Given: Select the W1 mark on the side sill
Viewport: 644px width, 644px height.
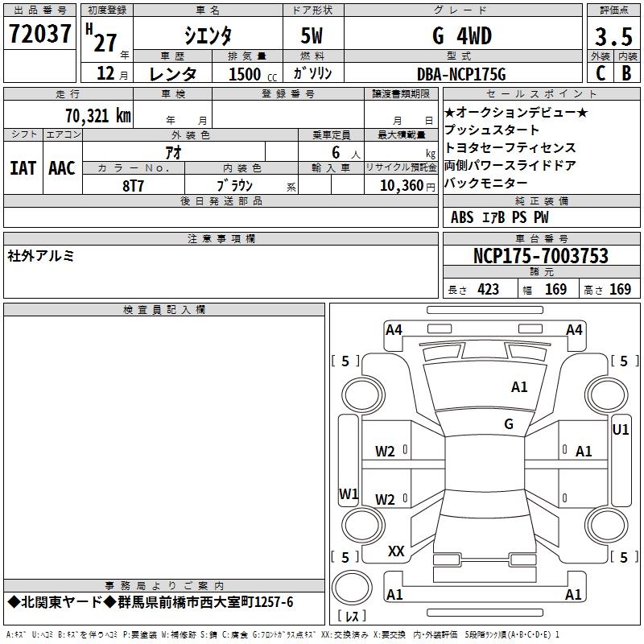Looking at the screenshot, I should pos(349,493).
